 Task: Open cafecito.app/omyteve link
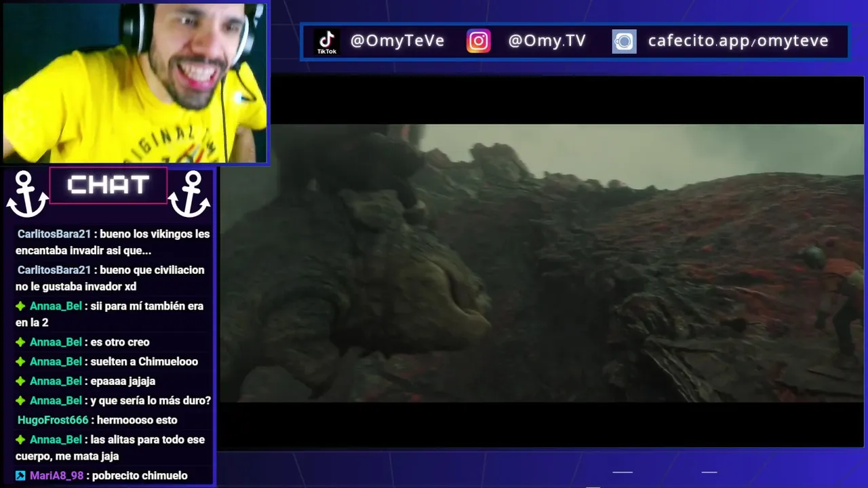coord(738,41)
